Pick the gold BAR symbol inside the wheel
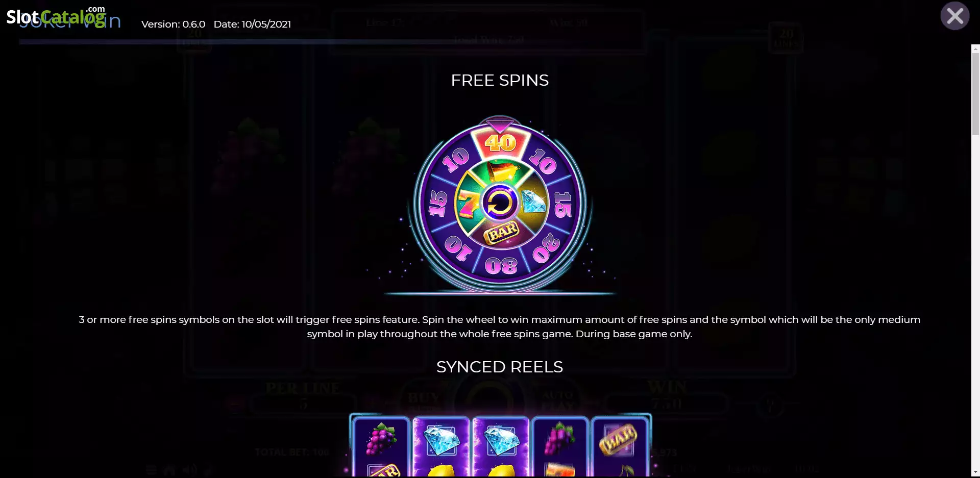This screenshot has width=980, height=478. coord(502,233)
